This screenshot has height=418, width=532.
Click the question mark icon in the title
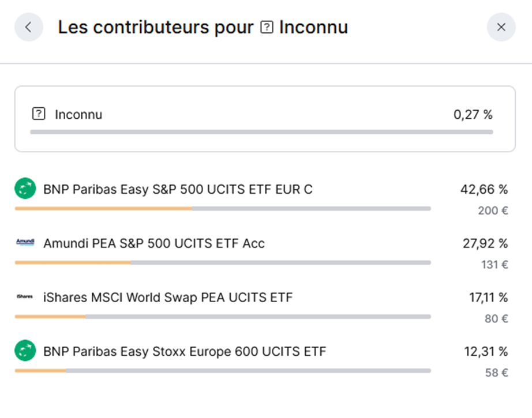tap(267, 27)
